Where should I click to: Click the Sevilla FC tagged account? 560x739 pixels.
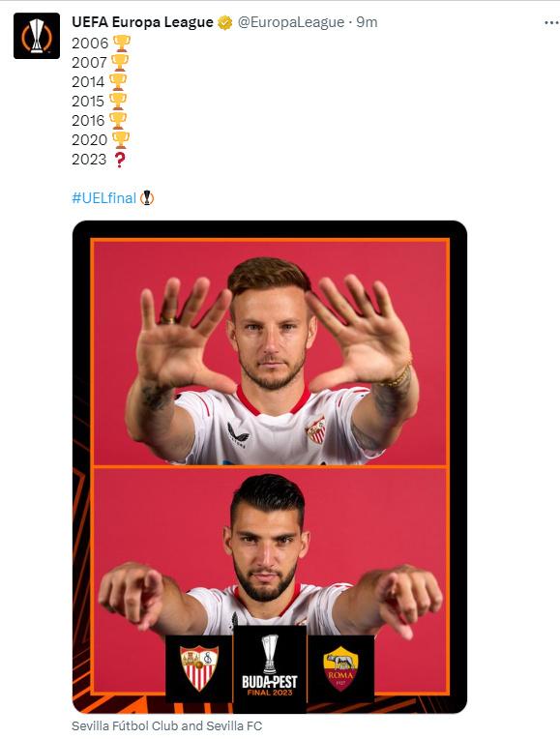pyautogui.click(x=234, y=725)
